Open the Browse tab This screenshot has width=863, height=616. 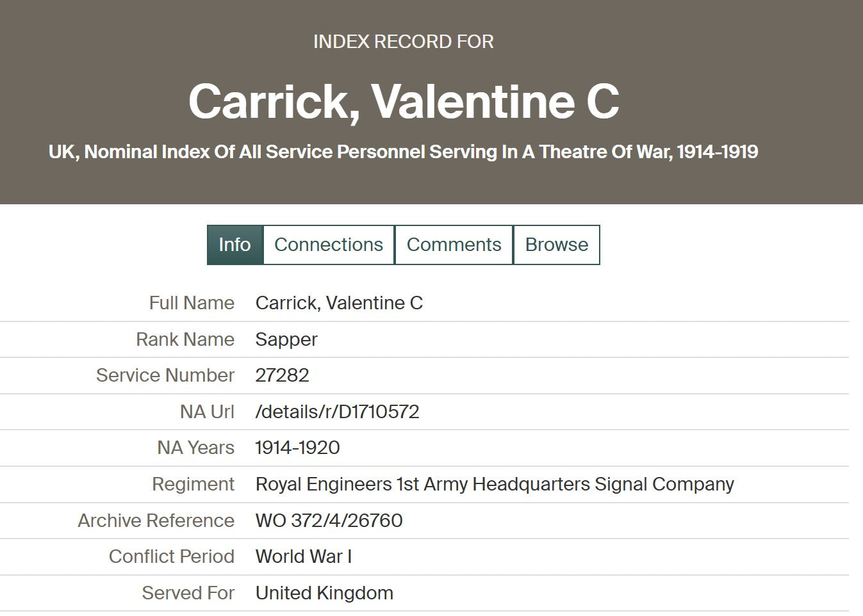(x=556, y=245)
